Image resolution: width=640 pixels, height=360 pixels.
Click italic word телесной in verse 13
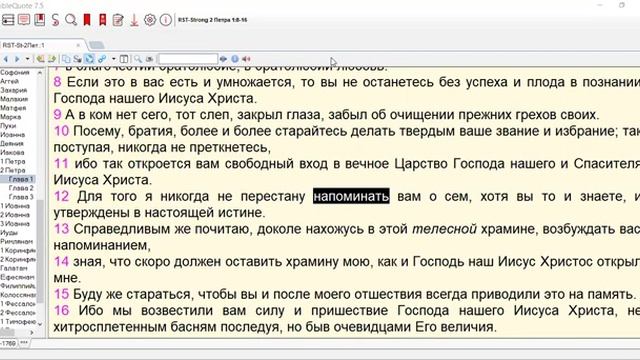pos(444,229)
